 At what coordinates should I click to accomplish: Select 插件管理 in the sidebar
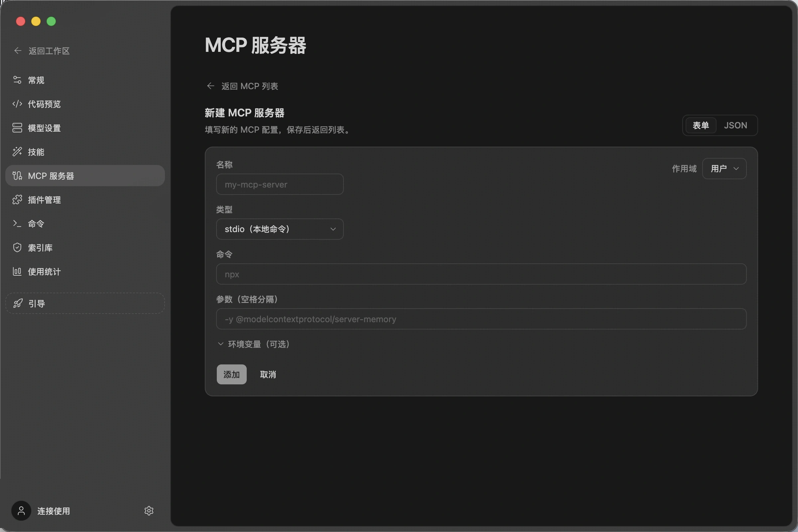pyautogui.click(x=85, y=200)
